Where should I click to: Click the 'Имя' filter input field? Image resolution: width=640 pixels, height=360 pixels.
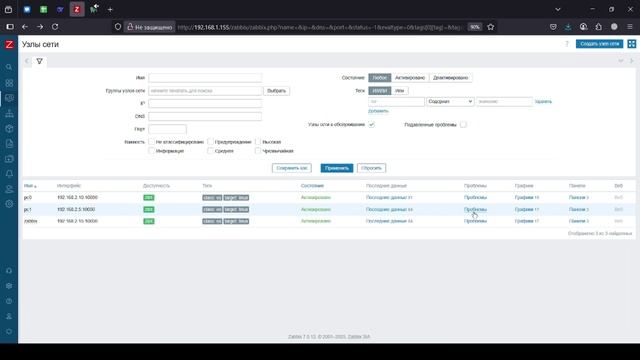pos(205,78)
